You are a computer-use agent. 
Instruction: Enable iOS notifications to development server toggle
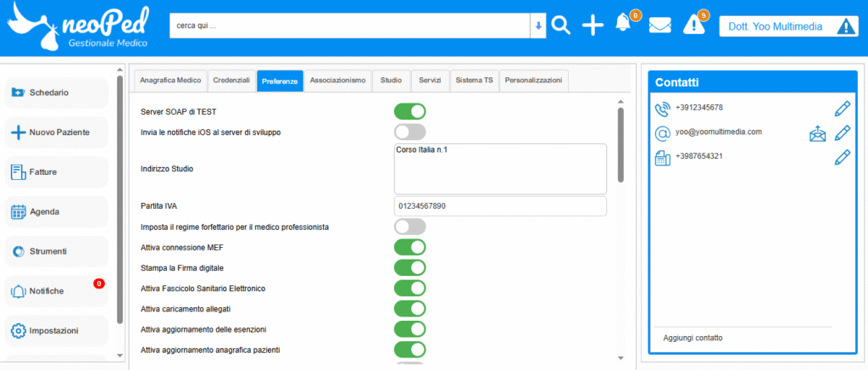(409, 132)
